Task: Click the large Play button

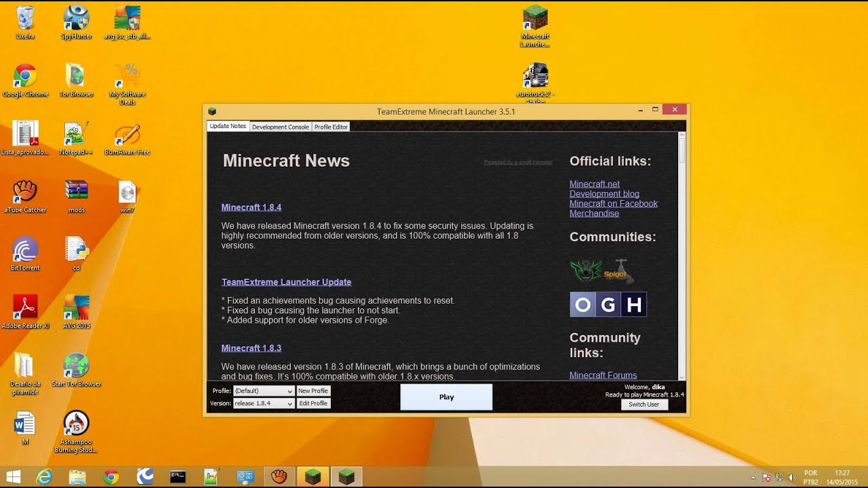Action: [446, 397]
